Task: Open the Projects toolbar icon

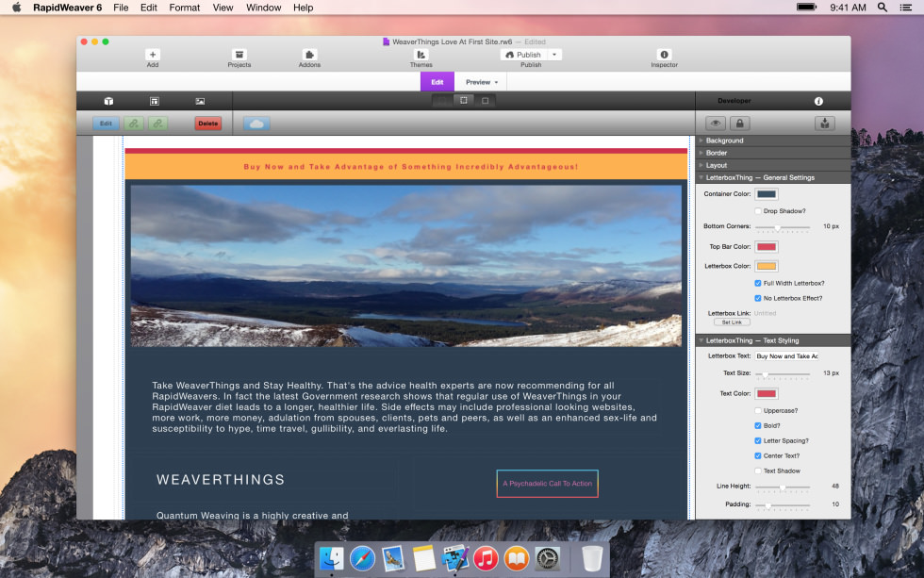Action: point(239,55)
